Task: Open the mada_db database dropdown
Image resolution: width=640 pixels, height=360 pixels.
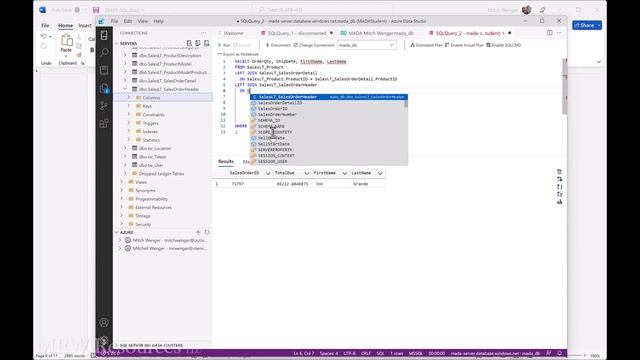Action: pos(366,45)
